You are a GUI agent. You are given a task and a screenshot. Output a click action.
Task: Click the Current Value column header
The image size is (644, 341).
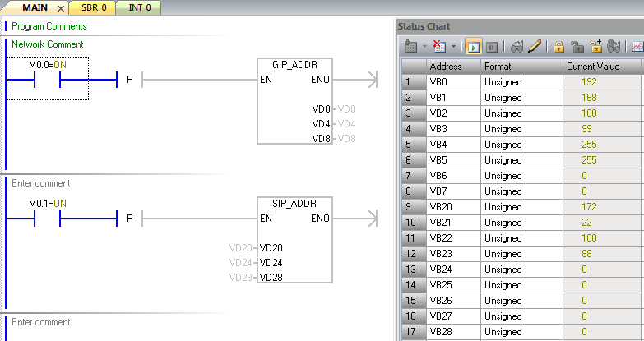(x=593, y=66)
